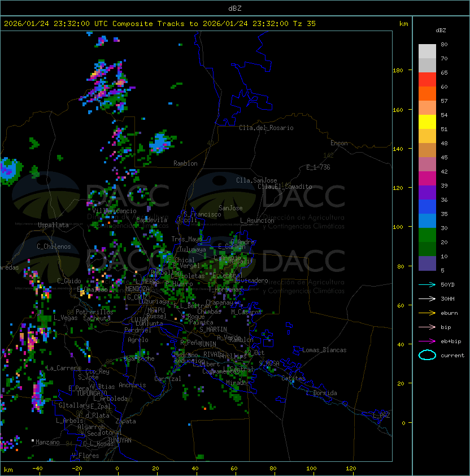The height and width of the screenshot is (476, 470).
Task: Click the 'current' legend label
Action: (x=452, y=356)
